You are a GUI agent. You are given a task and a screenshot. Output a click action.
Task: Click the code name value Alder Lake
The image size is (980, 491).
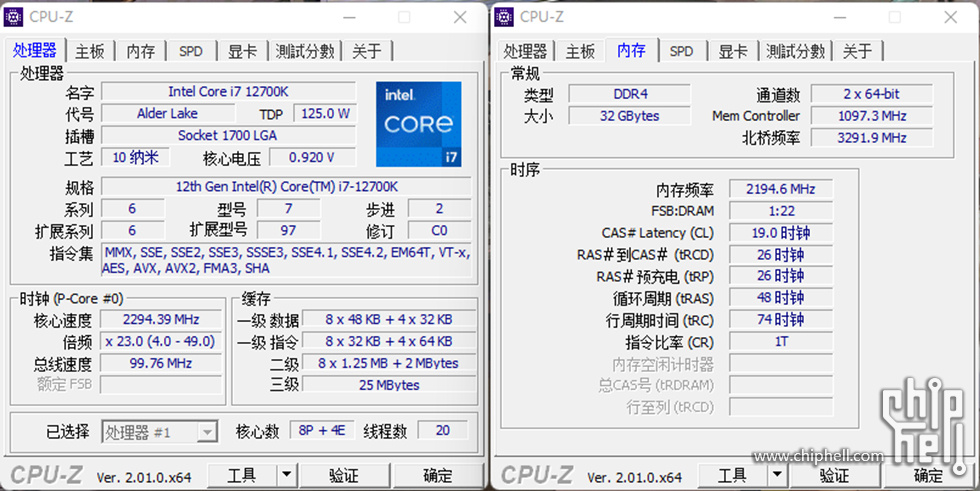[x=168, y=114]
